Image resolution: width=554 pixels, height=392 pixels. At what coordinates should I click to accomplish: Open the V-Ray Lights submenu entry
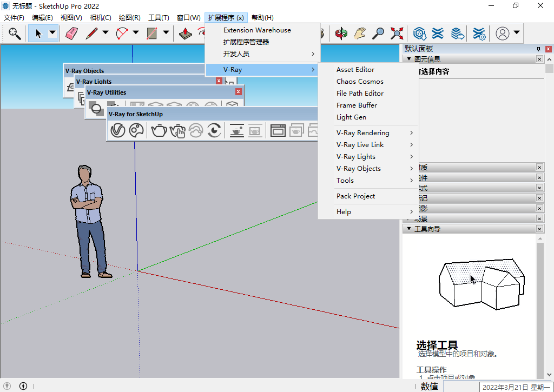pos(368,156)
